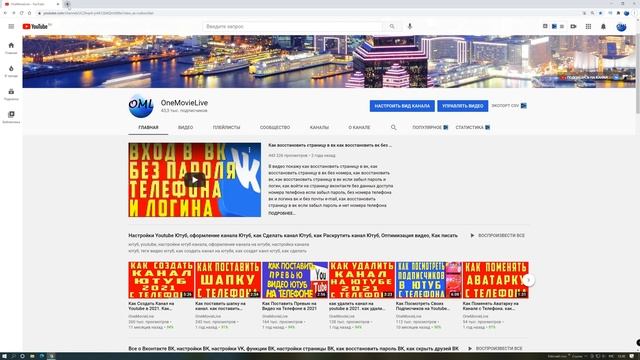Reload the page in browser
This screenshot has width=640, height=360.
(22, 13)
